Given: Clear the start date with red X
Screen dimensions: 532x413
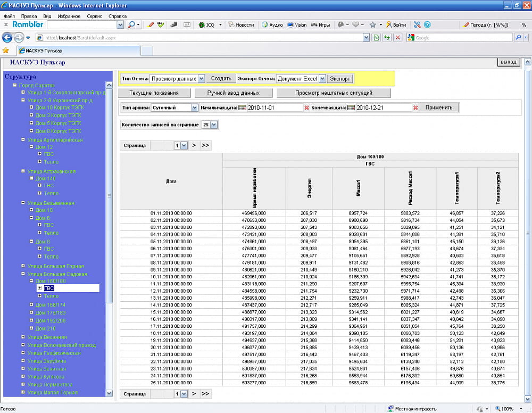Looking at the screenshot, I should tap(306, 108).
